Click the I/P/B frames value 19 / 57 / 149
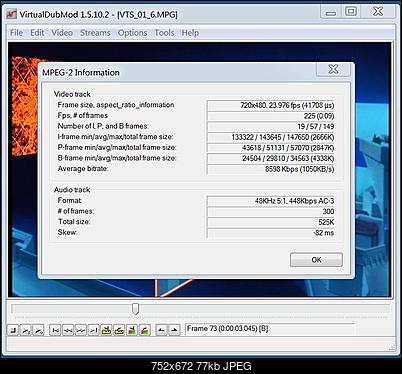 click(x=271, y=127)
